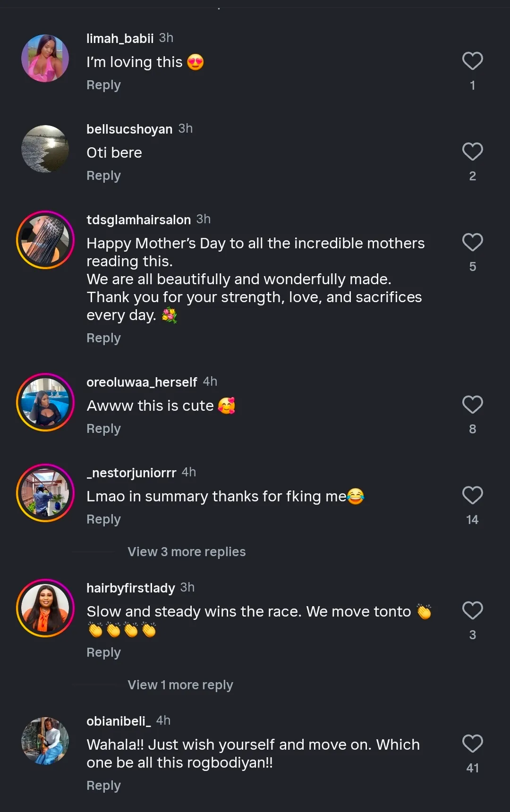Like _nestorjuniorrr's "Lmao in summary" comment
510x812 pixels.
[x=472, y=496]
